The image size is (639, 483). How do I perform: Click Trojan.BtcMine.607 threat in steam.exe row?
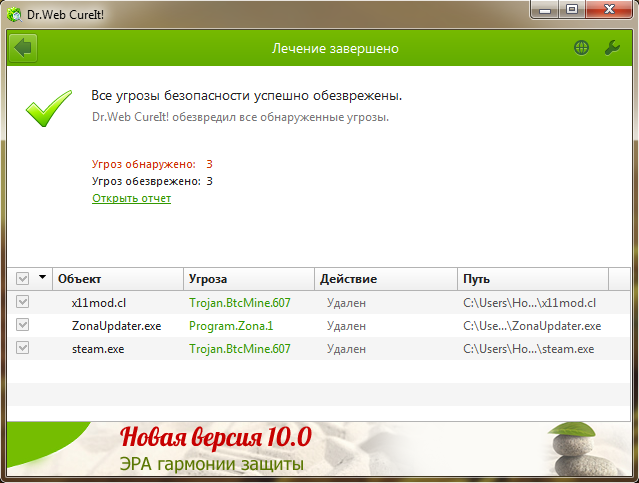(x=240, y=349)
